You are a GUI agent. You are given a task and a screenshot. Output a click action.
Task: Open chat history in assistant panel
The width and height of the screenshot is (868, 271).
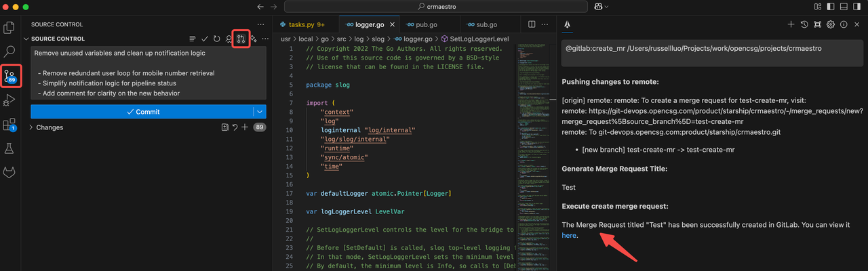(x=804, y=24)
